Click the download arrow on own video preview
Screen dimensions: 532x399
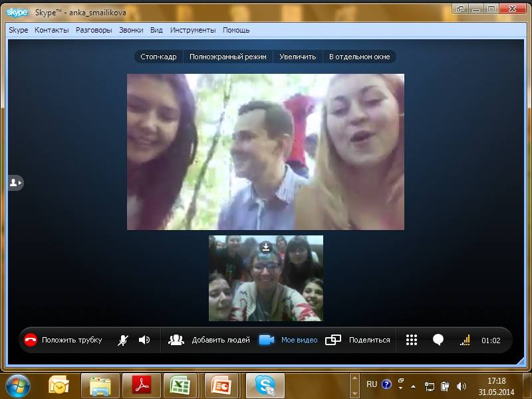(x=266, y=247)
